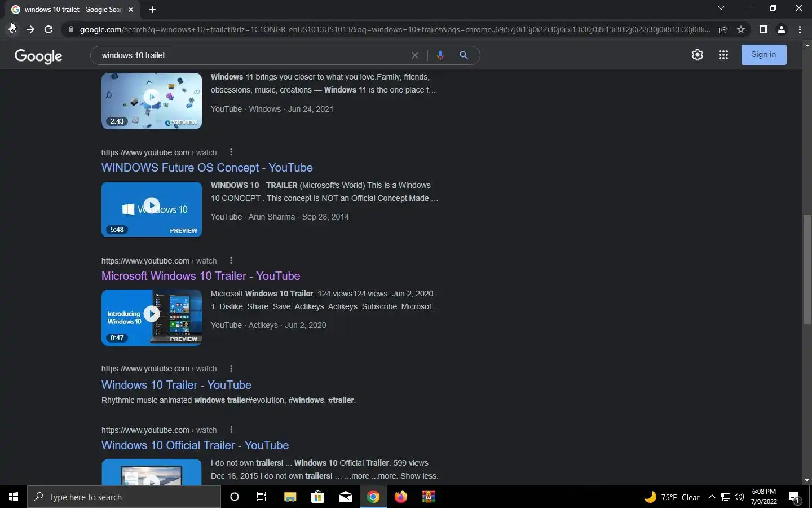Open tab search chevron in title bar

click(x=721, y=8)
